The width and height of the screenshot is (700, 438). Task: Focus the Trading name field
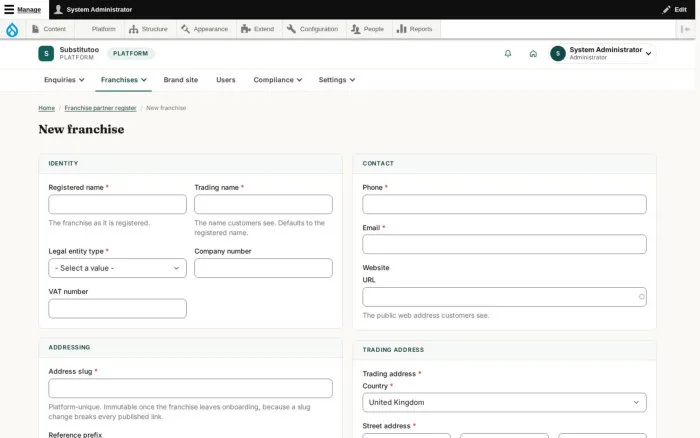263,204
